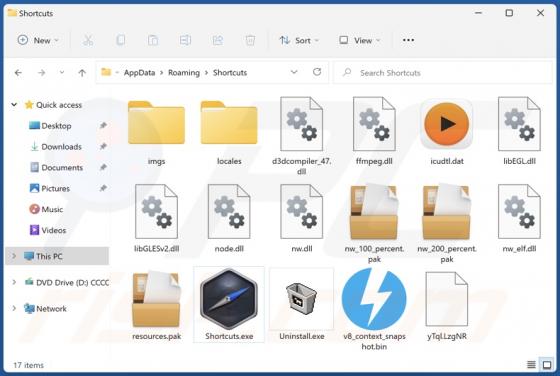Select the icudtl.dat orange play icon

click(x=446, y=124)
